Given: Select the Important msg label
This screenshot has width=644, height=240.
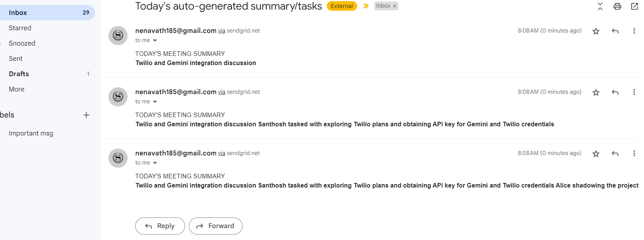Looking at the screenshot, I should tap(31, 133).
